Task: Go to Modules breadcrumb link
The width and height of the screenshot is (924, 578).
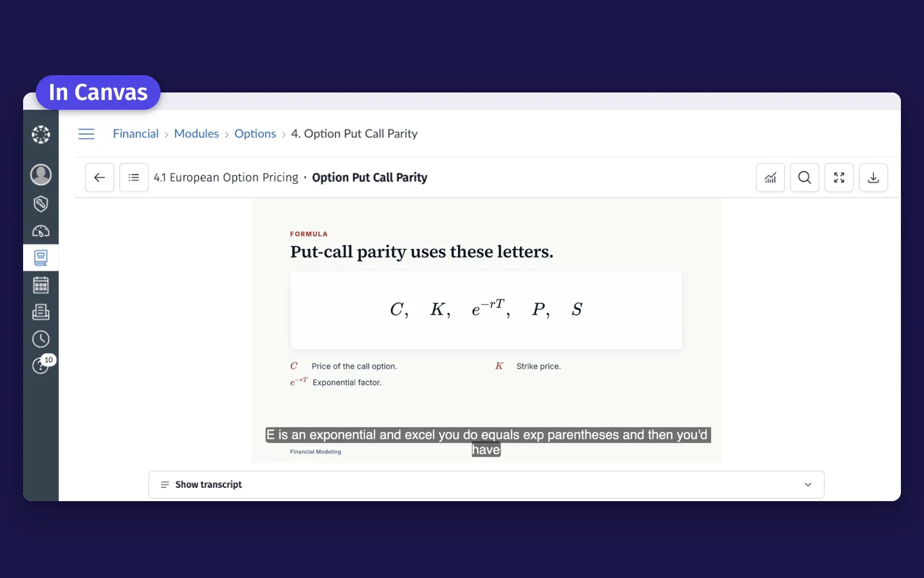Action: 196,134
